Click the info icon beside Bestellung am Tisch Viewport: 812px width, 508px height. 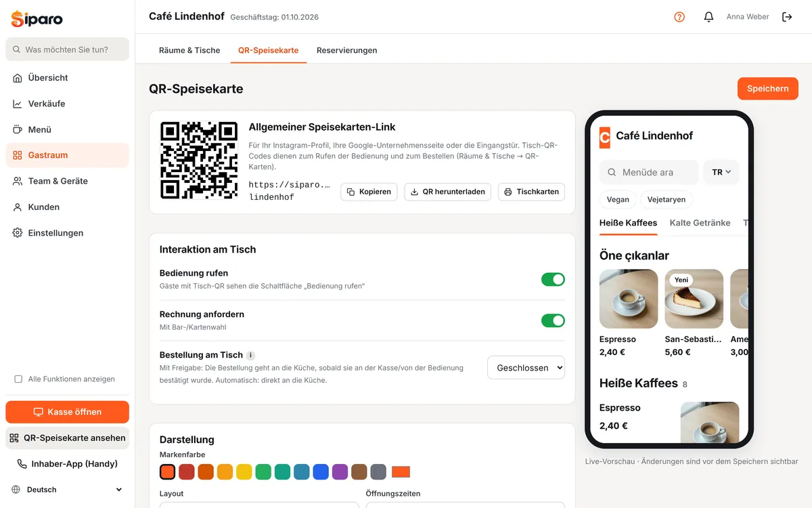(250, 355)
